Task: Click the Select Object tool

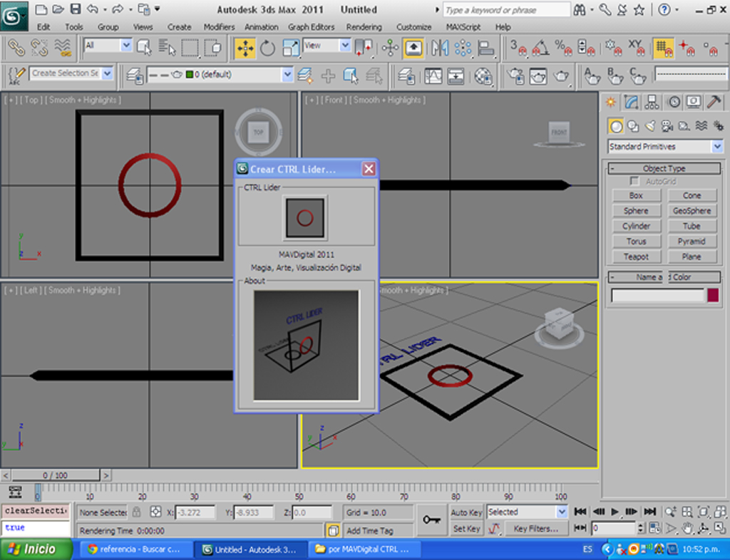Action: (144, 48)
